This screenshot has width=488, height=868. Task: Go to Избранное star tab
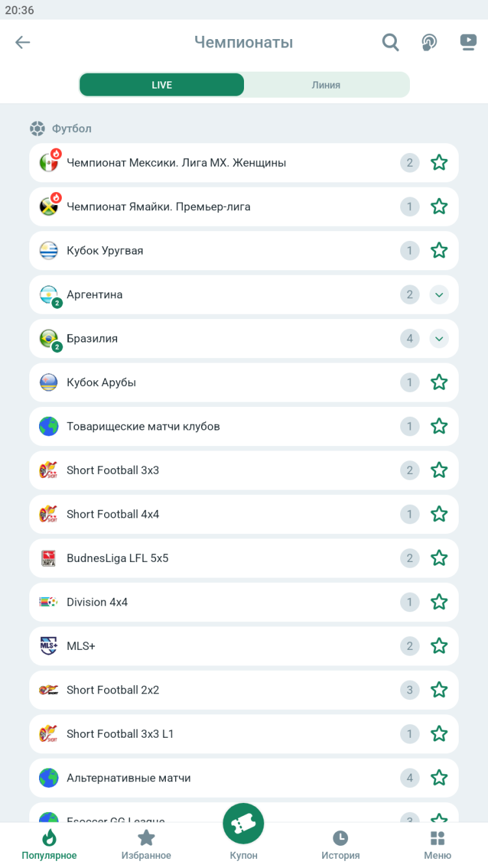pyautogui.click(x=146, y=838)
